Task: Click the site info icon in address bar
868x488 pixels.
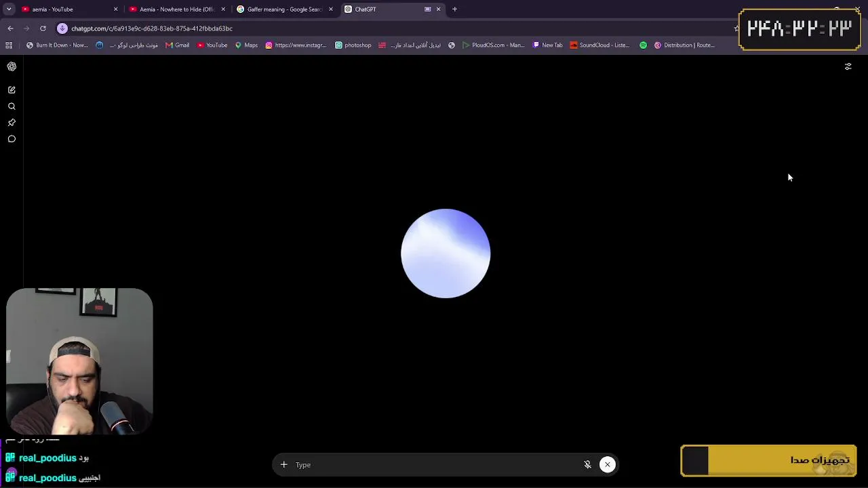Action: [62, 28]
